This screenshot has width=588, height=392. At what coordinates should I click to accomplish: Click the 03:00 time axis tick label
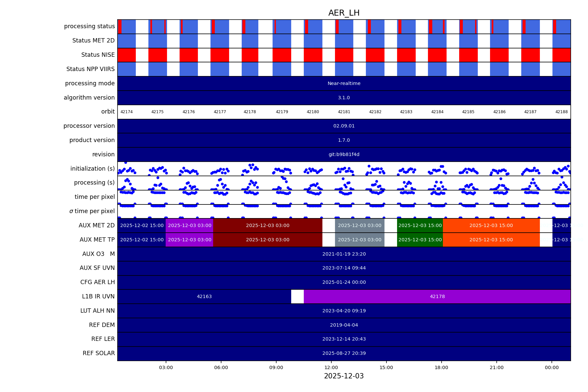tap(166, 367)
